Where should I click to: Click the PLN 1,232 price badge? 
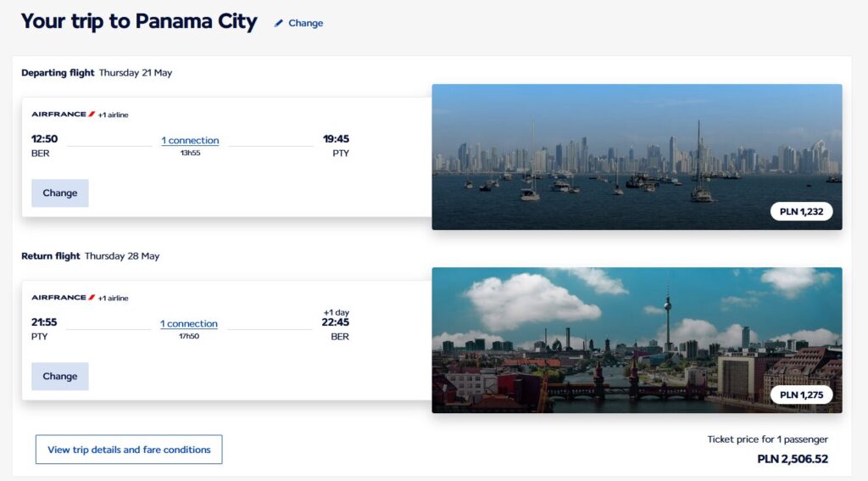pyautogui.click(x=801, y=211)
